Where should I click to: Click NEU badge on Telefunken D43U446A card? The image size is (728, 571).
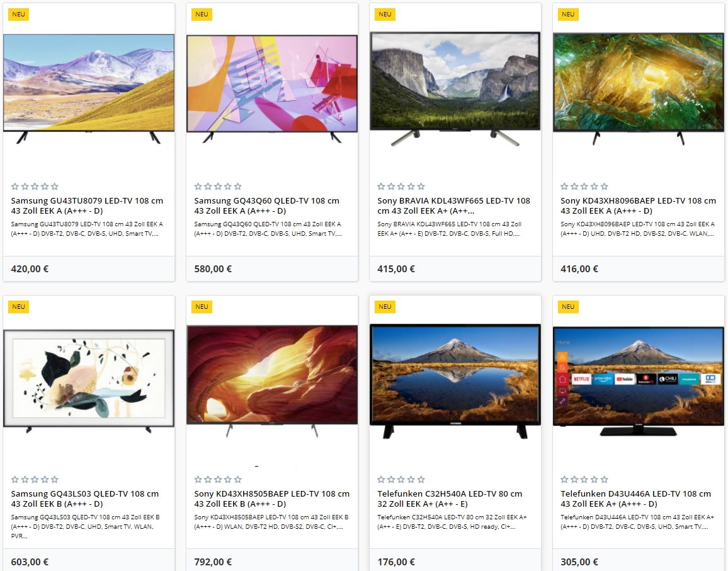pyautogui.click(x=568, y=307)
